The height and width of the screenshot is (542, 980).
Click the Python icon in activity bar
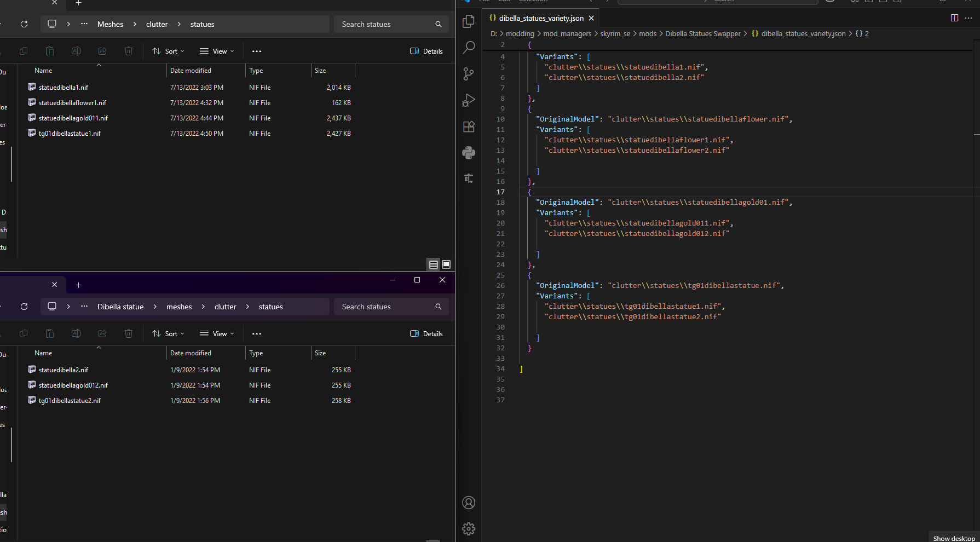(469, 153)
